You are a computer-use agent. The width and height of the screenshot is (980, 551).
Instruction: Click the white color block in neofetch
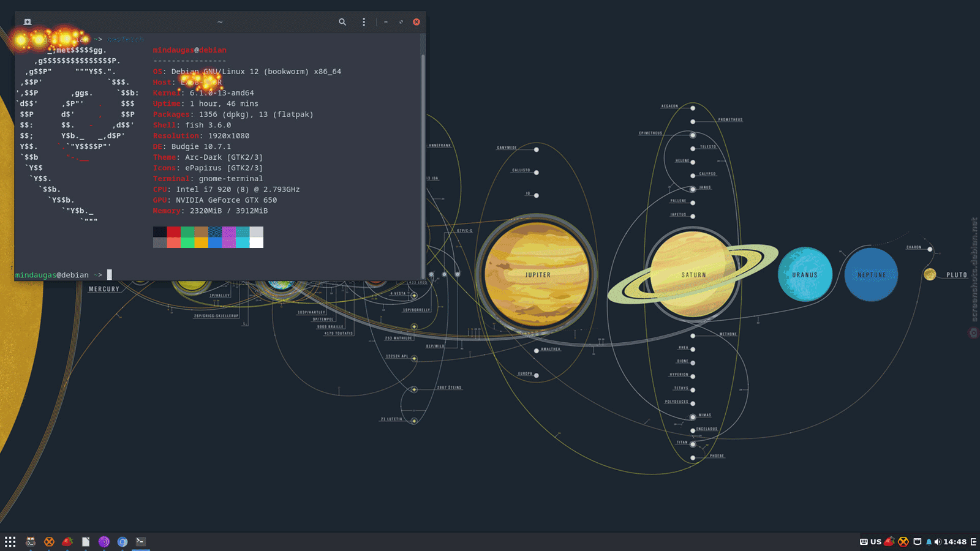click(257, 242)
